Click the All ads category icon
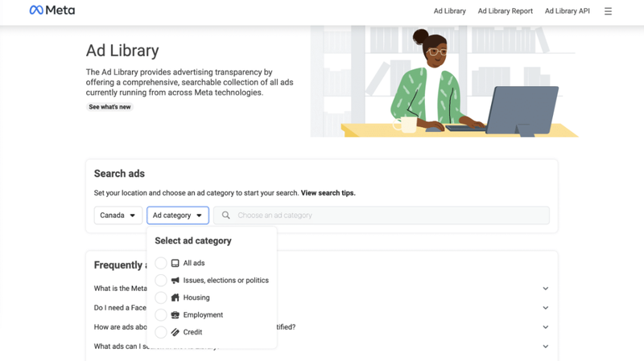Image resolution: width=644 pixels, height=361 pixels. [x=175, y=263]
